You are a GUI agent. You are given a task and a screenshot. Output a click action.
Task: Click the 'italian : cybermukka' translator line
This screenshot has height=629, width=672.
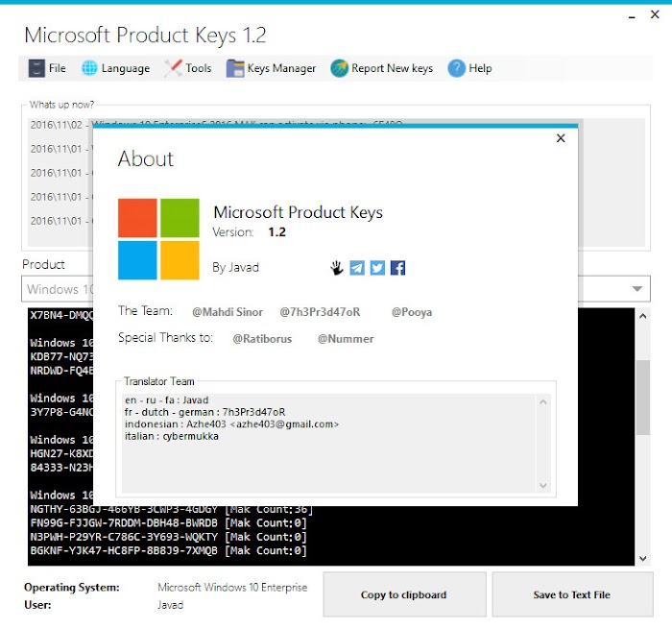[x=172, y=436]
